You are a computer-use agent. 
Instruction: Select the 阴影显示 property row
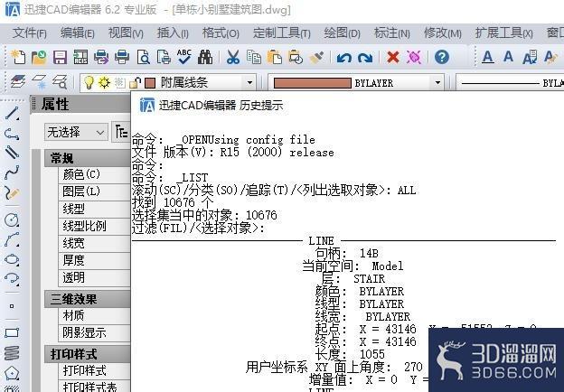[x=94, y=332]
